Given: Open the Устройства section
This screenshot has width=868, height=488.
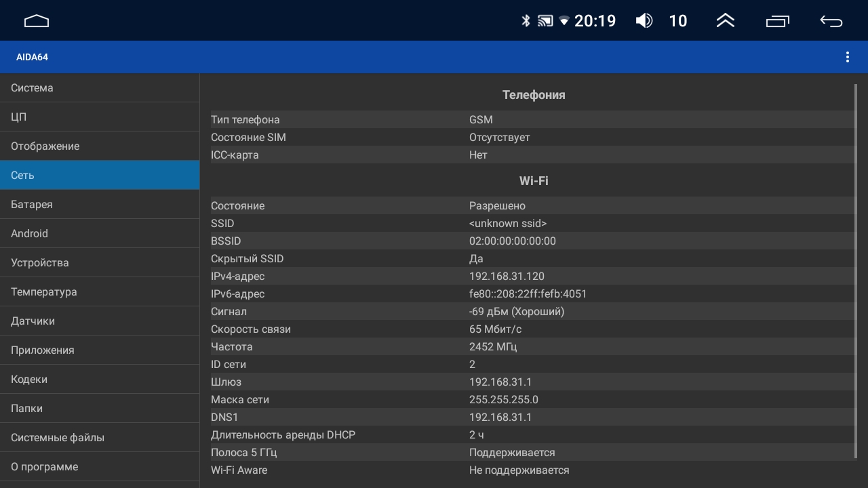Looking at the screenshot, I should point(100,263).
